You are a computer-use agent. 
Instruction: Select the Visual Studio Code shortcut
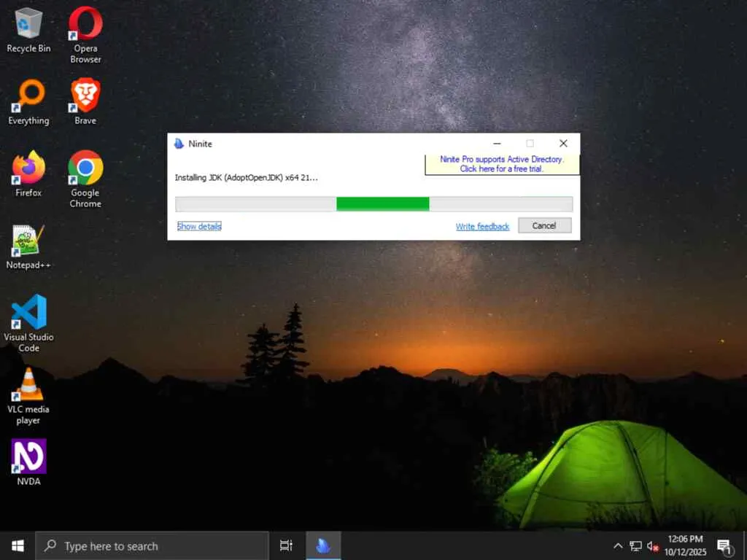click(28, 323)
